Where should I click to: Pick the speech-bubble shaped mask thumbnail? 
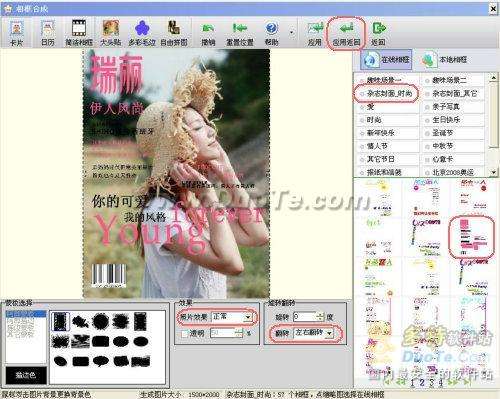pos(100,361)
